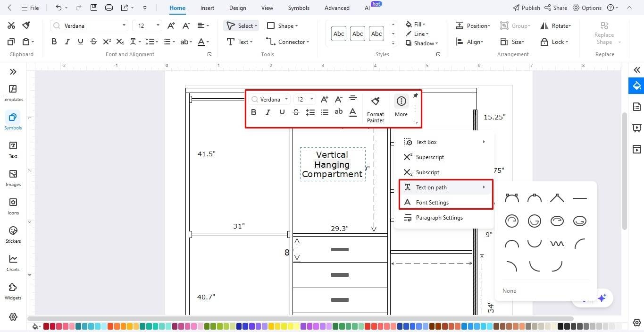Select the straight line text path

[x=579, y=198]
